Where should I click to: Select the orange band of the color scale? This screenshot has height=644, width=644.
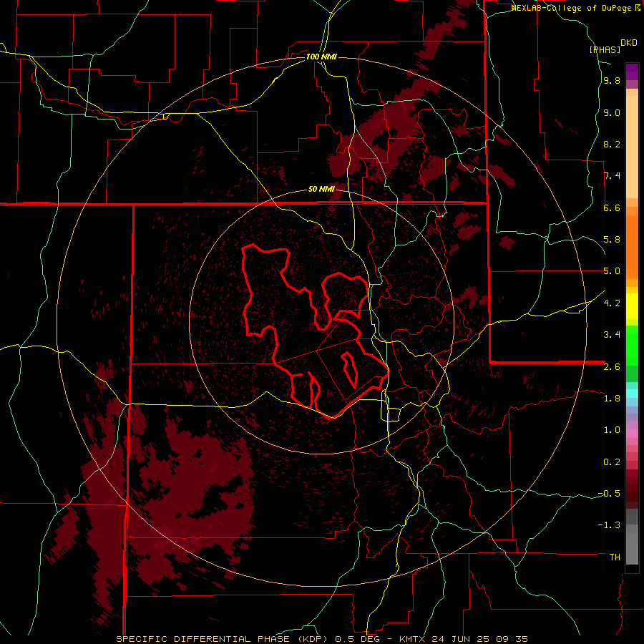632,247
